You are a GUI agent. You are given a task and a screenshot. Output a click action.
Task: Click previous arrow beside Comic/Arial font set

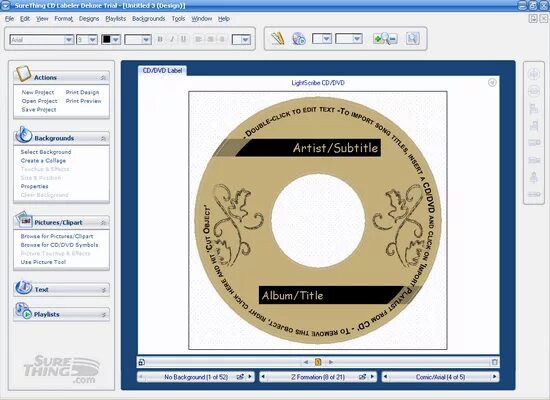[x=385, y=377]
